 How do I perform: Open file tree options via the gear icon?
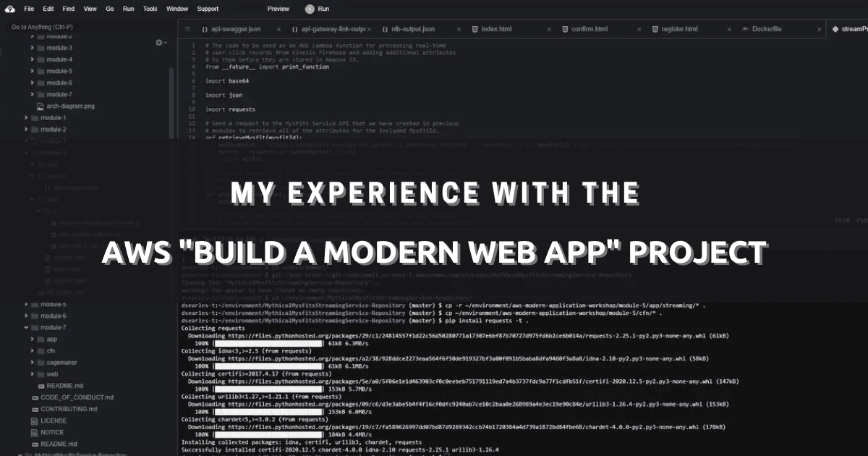pyautogui.click(x=159, y=43)
